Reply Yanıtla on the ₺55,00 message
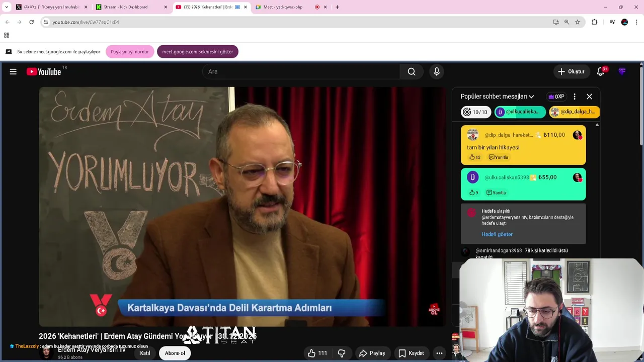The width and height of the screenshot is (644, 362). click(496, 193)
